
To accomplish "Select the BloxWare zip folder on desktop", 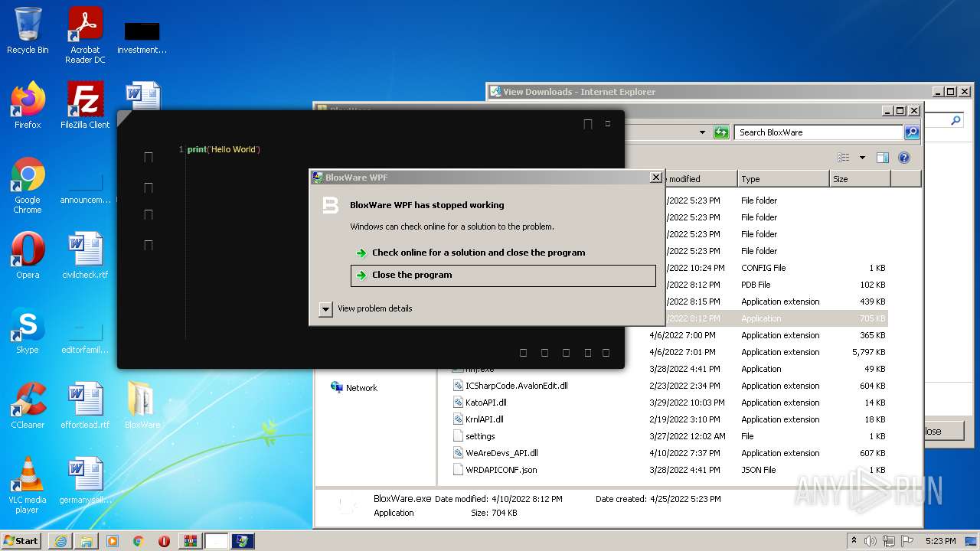I will [x=142, y=406].
